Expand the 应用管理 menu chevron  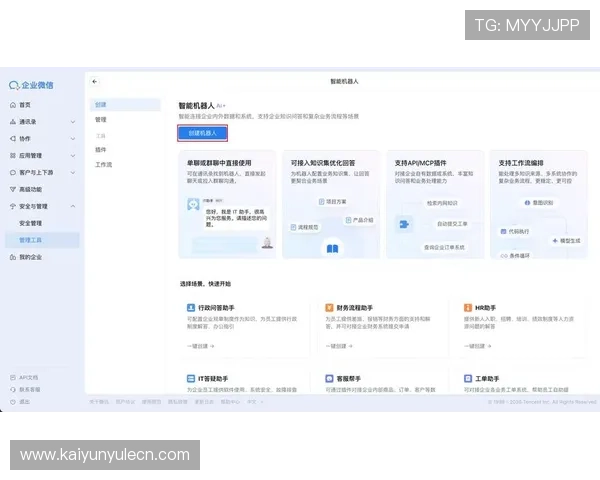pos(73,155)
